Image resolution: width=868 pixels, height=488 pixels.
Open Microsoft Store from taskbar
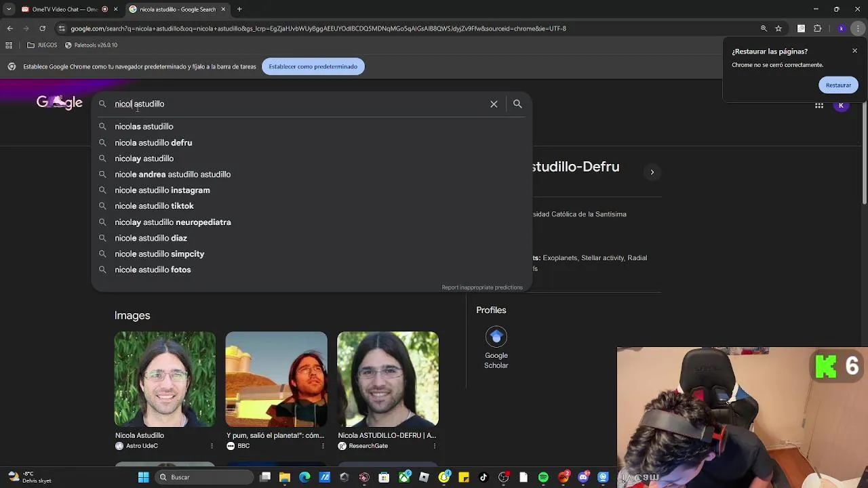point(384,477)
